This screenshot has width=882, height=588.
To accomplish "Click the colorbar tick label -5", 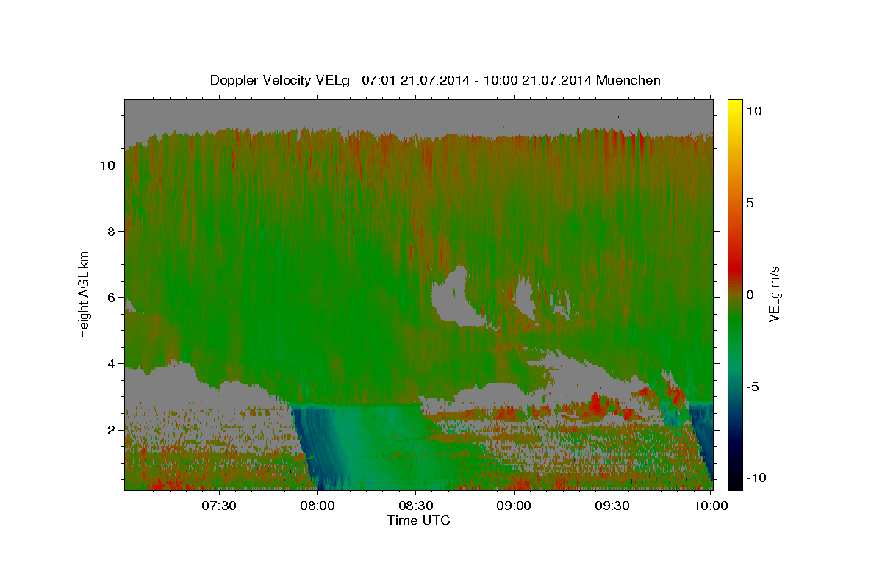I will [x=753, y=386].
